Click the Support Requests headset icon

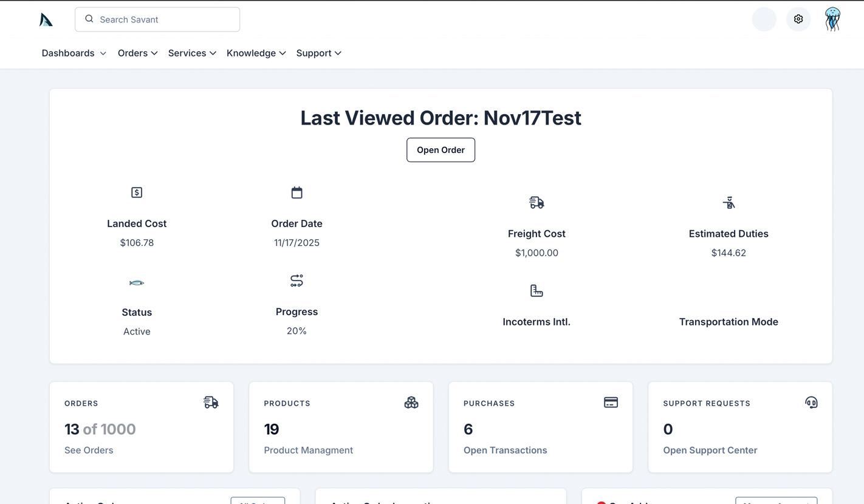(812, 402)
